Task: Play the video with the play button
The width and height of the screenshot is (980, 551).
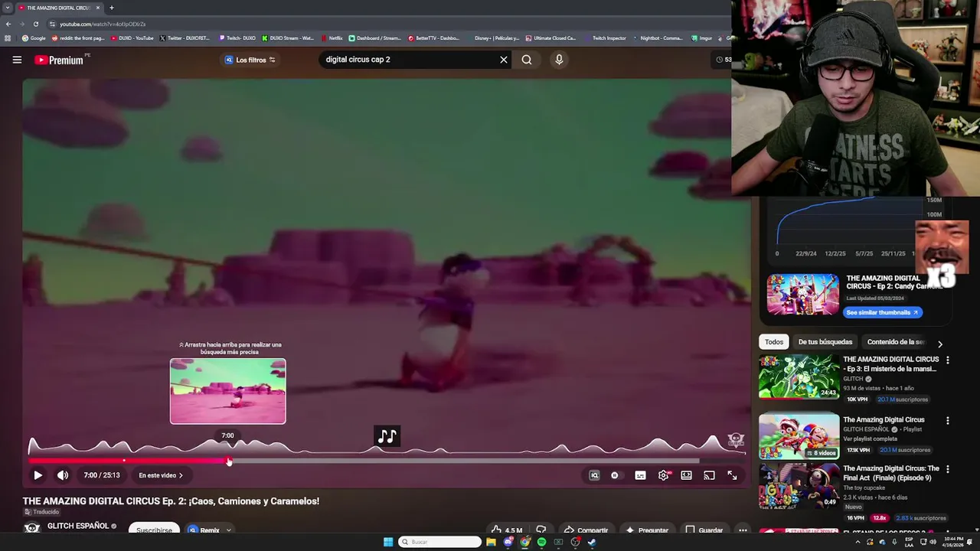Action: [38, 475]
